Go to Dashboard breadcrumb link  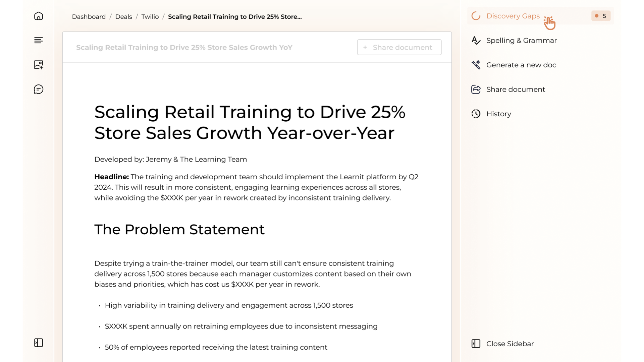pyautogui.click(x=89, y=17)
